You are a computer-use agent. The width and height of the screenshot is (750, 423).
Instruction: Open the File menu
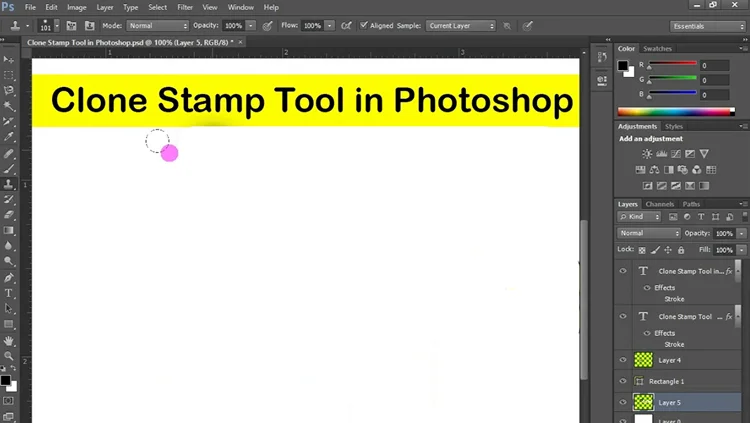[30, 7]
